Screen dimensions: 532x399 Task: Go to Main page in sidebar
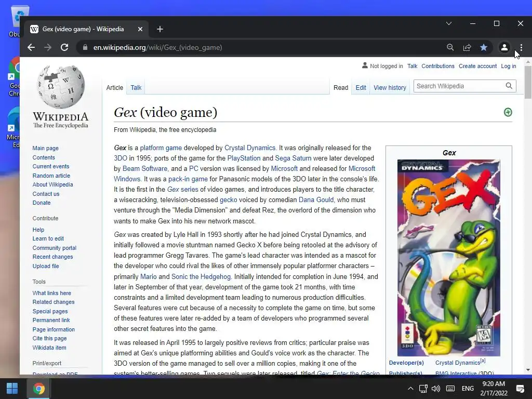(x=46, y=148)
